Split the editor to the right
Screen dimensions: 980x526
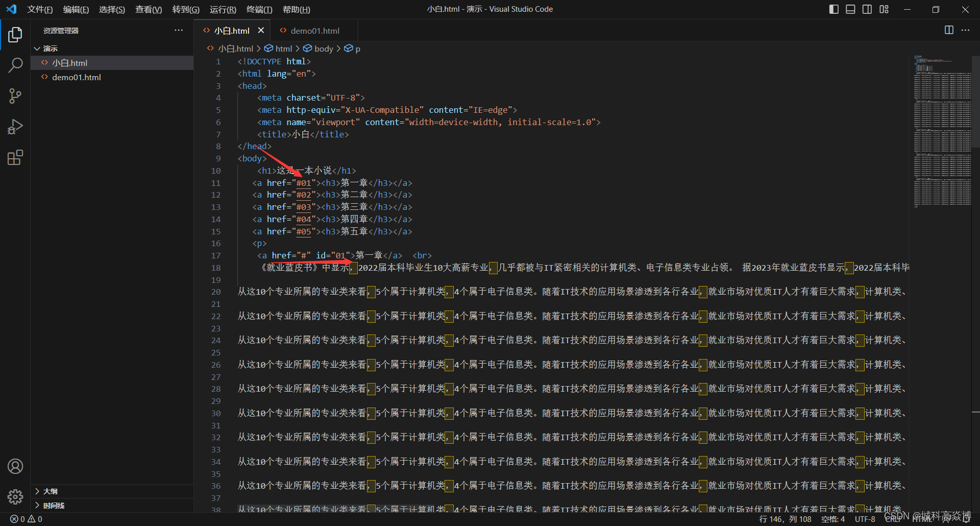(949, 30)
